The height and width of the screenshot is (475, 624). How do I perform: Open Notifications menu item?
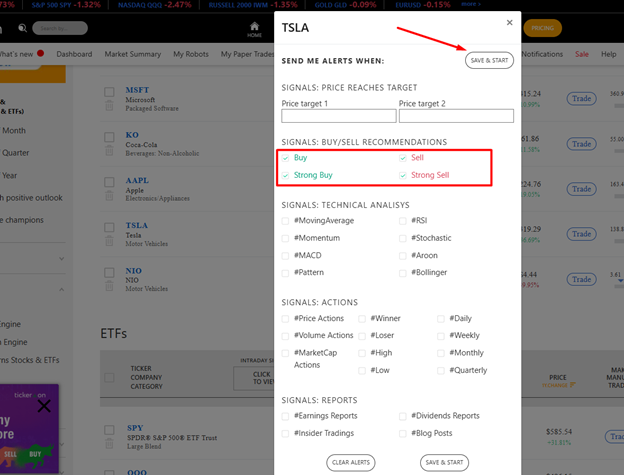(542, 54)
